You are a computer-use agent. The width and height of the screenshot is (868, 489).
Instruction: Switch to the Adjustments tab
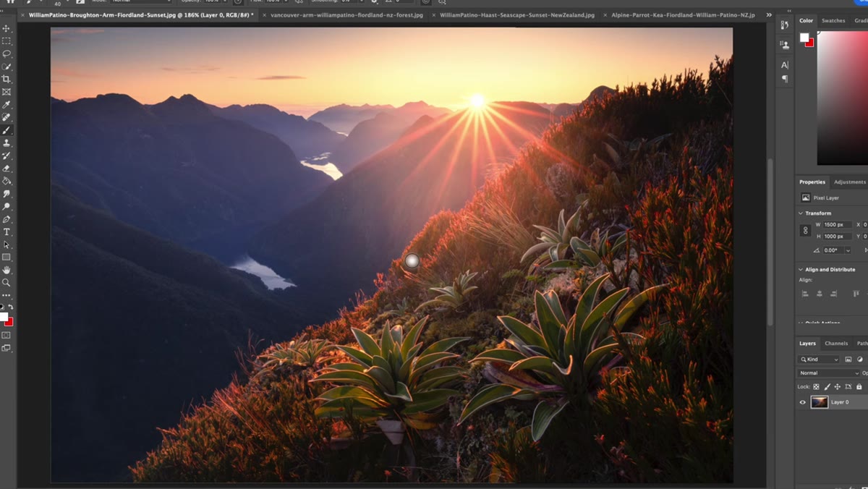(850, 182)
